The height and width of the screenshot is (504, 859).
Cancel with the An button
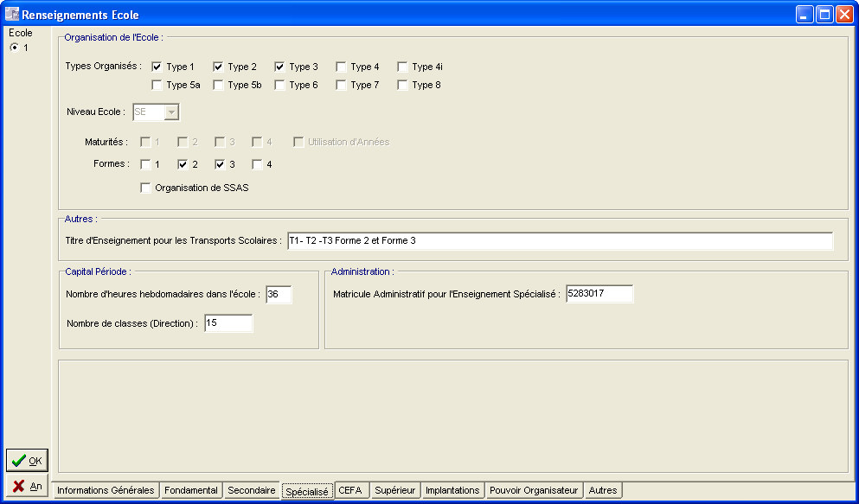click(27, 486)
